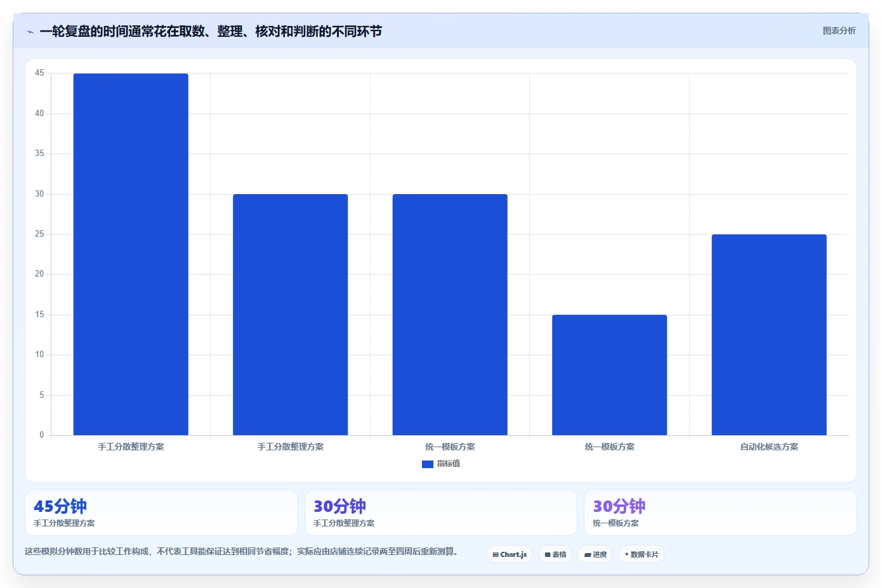
Task: Click y-axis tick label 25
Action: [39, 234]
